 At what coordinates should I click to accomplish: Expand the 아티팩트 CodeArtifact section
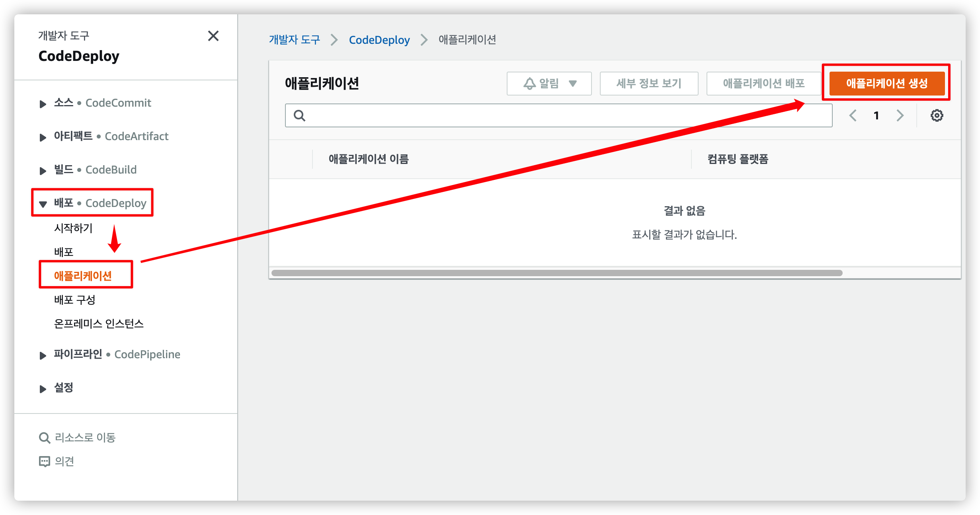pyautogui.click(x=43, y=137)
